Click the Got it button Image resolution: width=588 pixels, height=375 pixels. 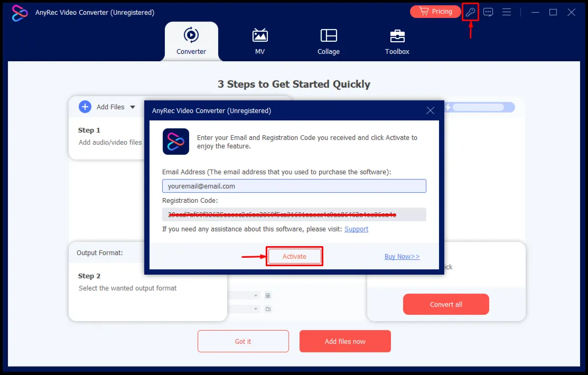coord(243,341)
